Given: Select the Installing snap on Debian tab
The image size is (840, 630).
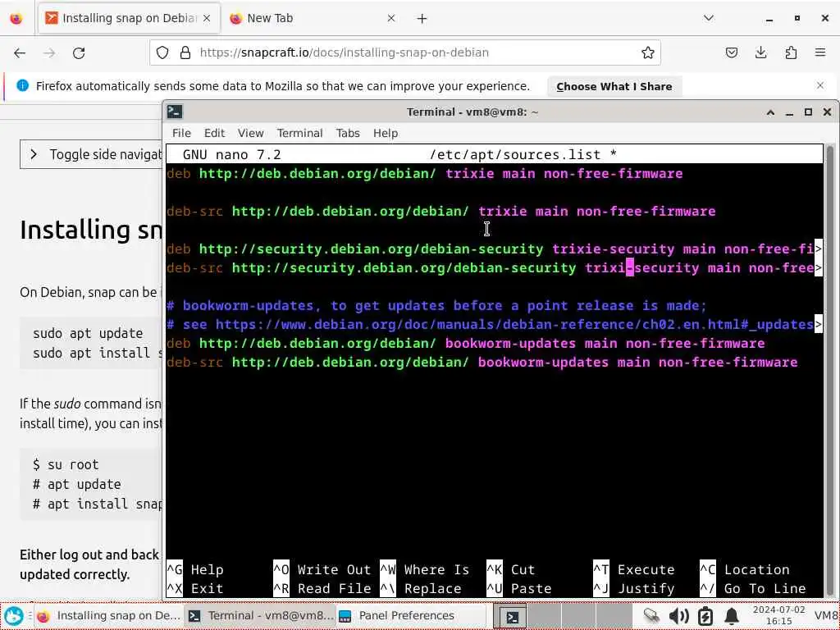Looking at the screenshot, I should click(x=128, y=18).
